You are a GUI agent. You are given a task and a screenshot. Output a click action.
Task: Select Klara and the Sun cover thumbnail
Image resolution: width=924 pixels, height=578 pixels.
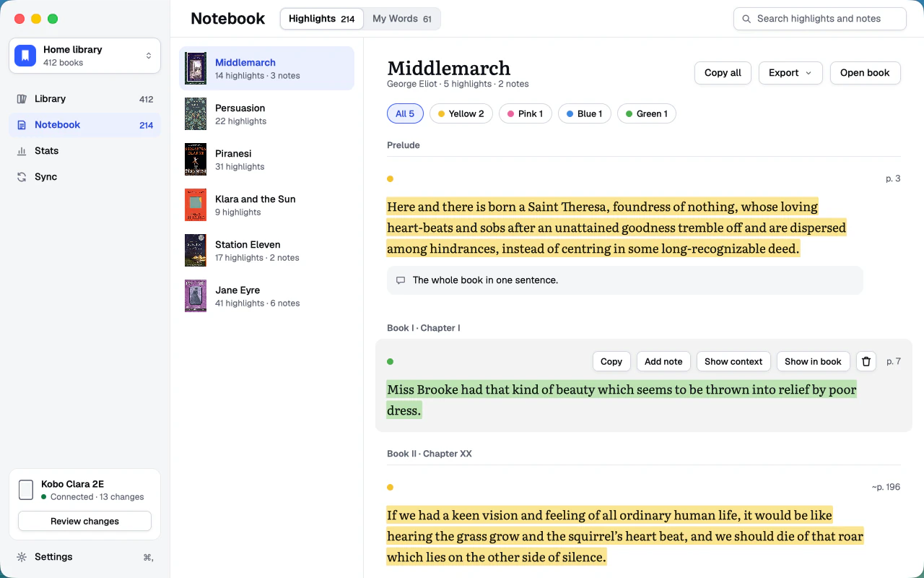point(196,205)
